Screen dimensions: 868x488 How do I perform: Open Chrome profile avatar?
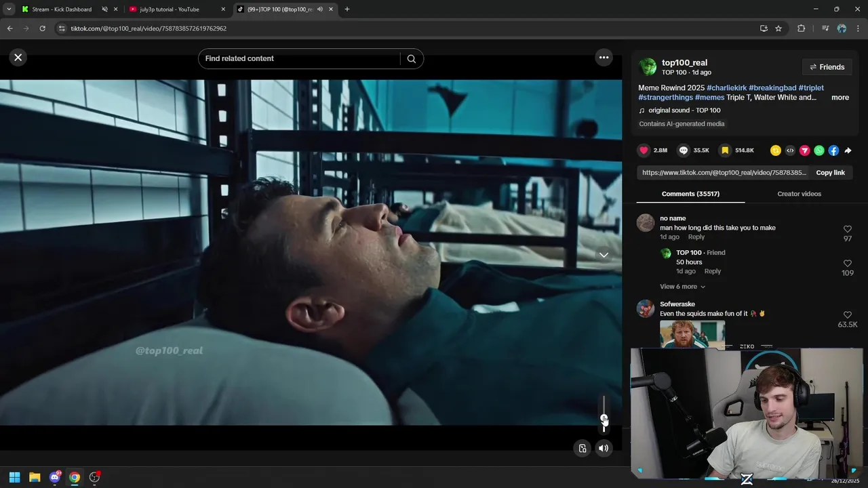click(842, 28)
